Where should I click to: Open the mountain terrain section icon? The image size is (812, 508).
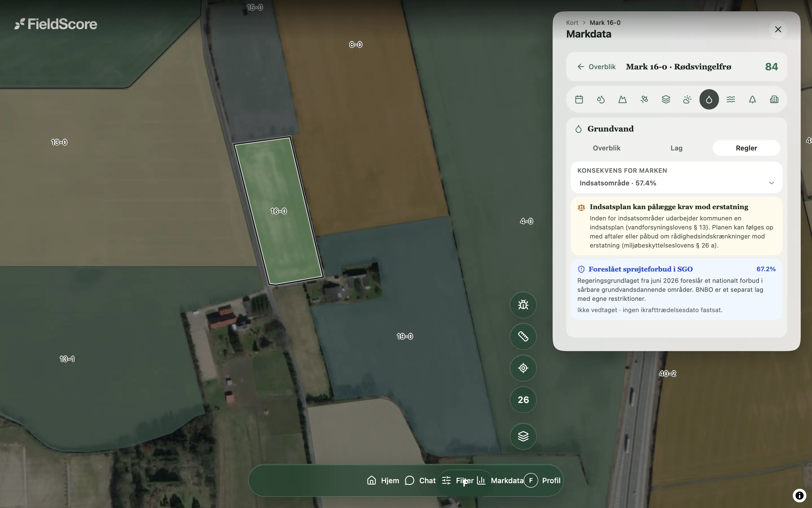(x=623, y=99)
